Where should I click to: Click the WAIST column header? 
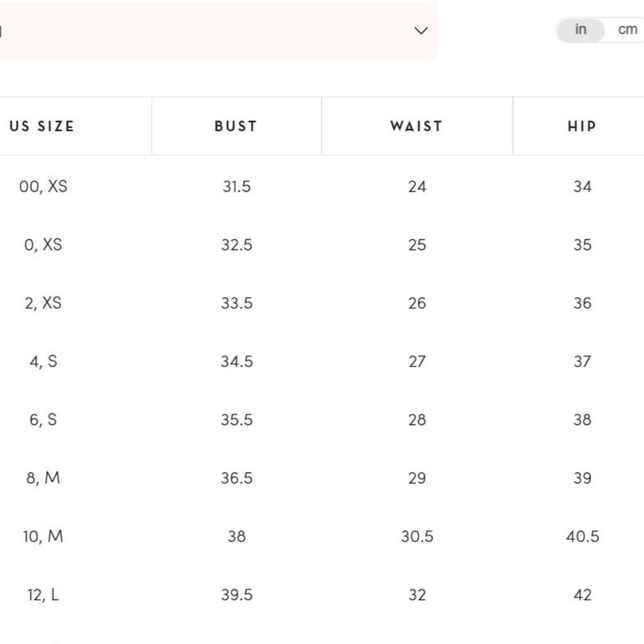(417, 126)
